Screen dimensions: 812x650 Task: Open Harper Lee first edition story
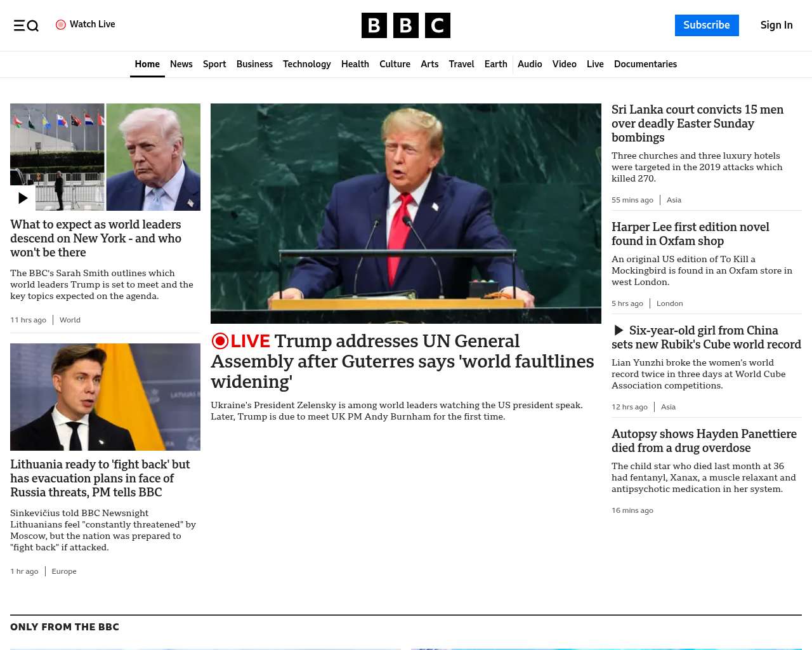(x=690, y=234)
